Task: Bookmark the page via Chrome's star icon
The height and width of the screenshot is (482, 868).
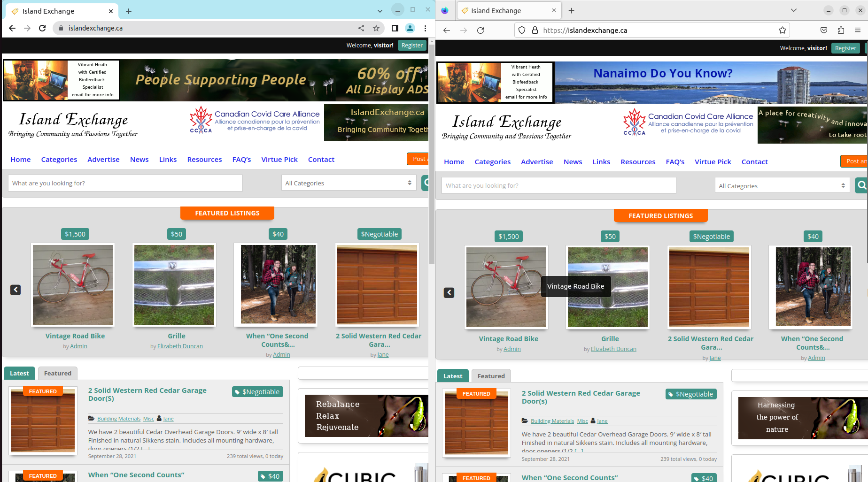Action: 376,28
